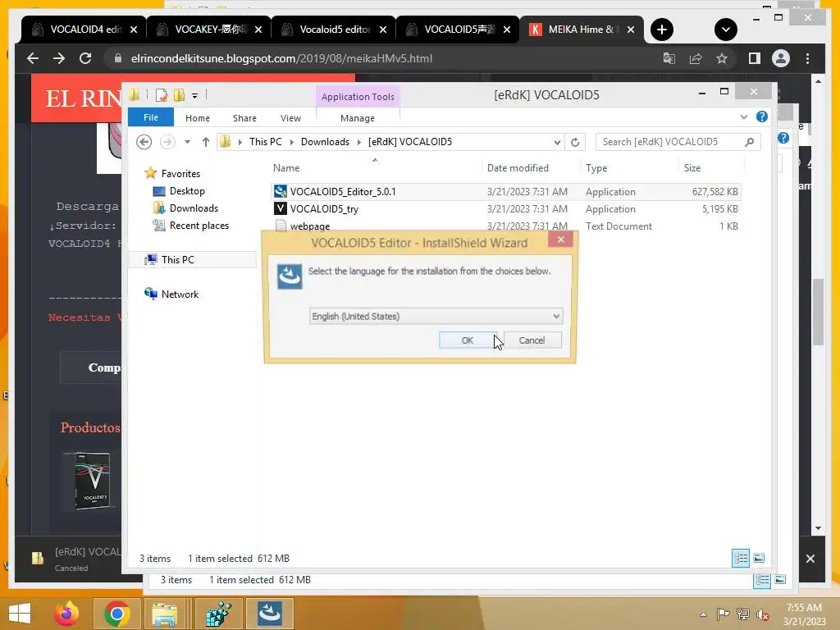Image resolution: width=840 pixels, height=630 pixels.
Task: Open the Customize Quick Access Toolbar dropdown
Action: 195,96
